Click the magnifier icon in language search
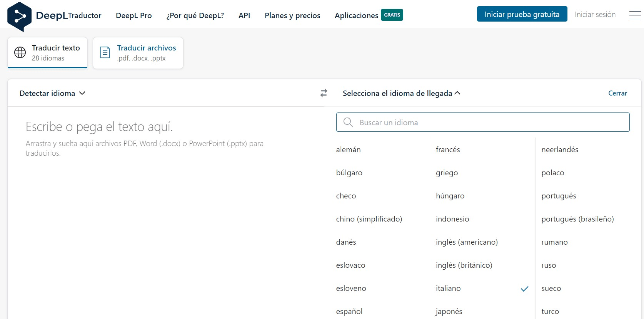The image size is (644, 319). (x=348, y=122)
